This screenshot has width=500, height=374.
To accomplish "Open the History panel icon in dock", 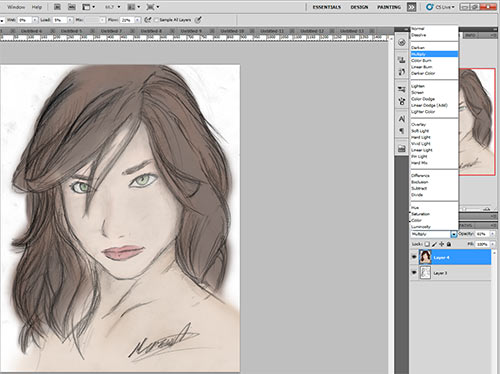I will coord(402,42).
